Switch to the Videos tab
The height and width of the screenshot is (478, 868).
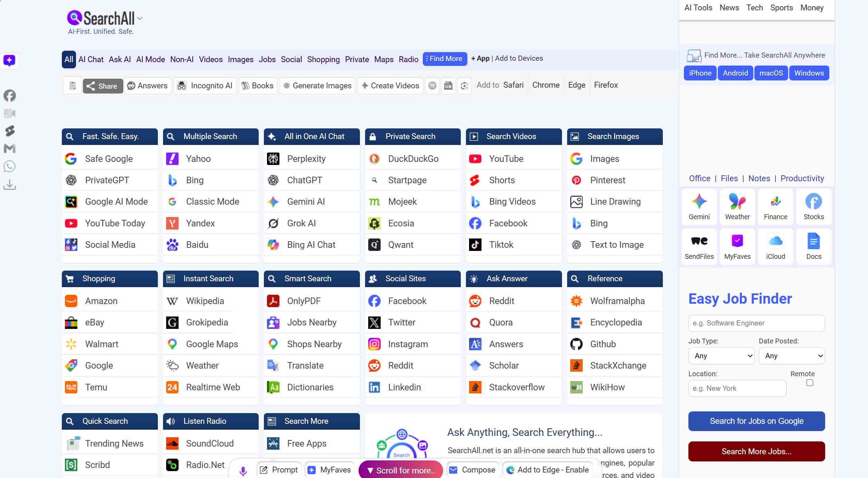point(211,59)
